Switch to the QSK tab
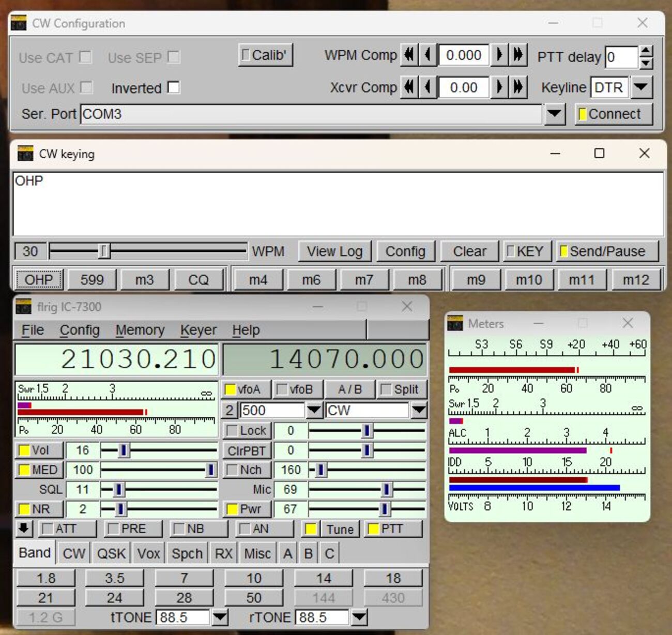672x635 pixels. [x=111, y=553]
